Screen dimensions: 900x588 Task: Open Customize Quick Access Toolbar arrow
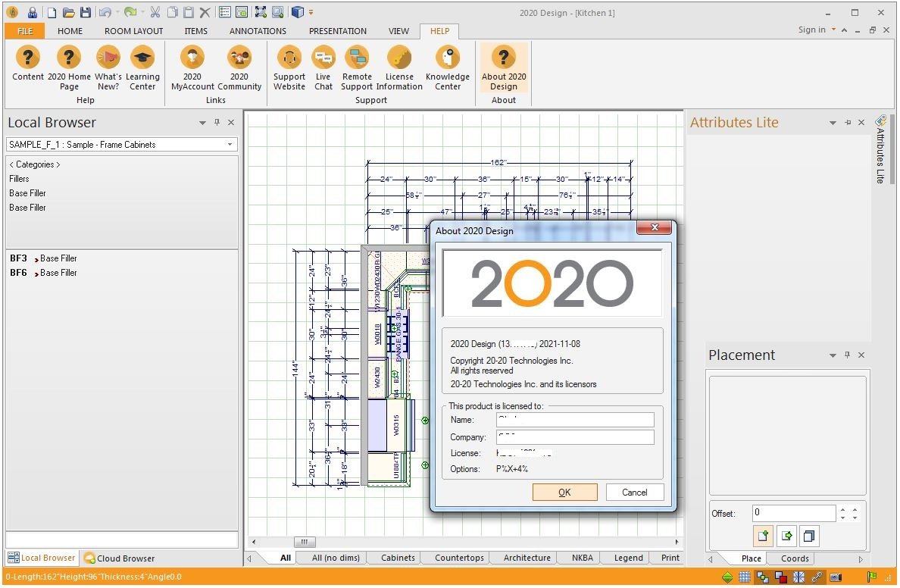coord(311,12)
